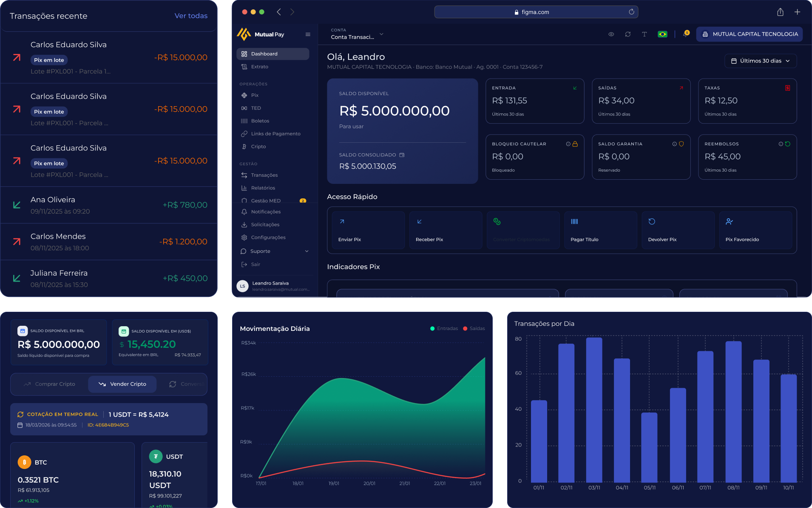Click the Pagar Título quick access card

pyautogui.click(x=600, y=230)
